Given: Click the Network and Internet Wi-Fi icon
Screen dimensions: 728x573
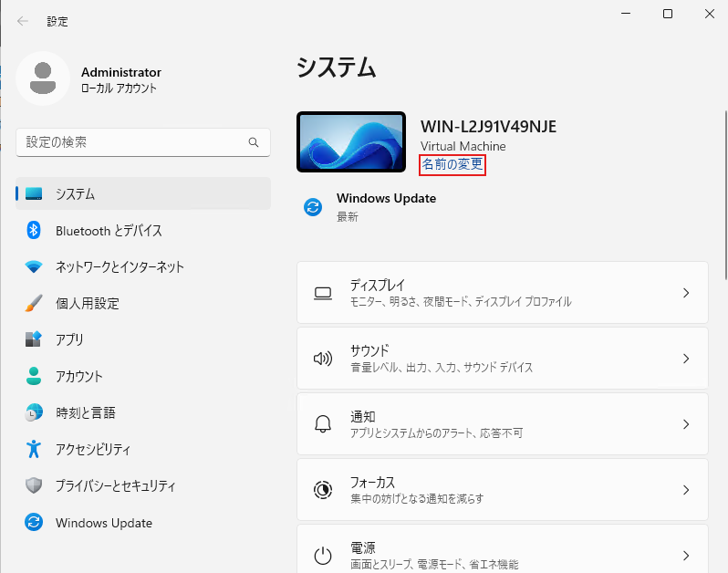Looking at the screenshot, I should click(34, 267).
